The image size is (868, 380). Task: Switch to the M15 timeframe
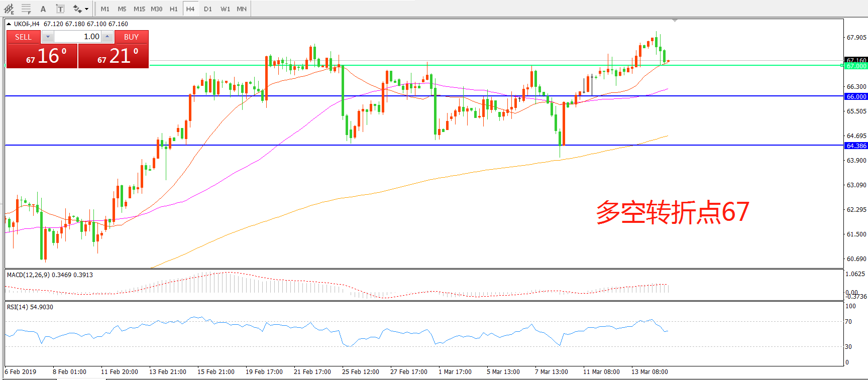(139, 9)
